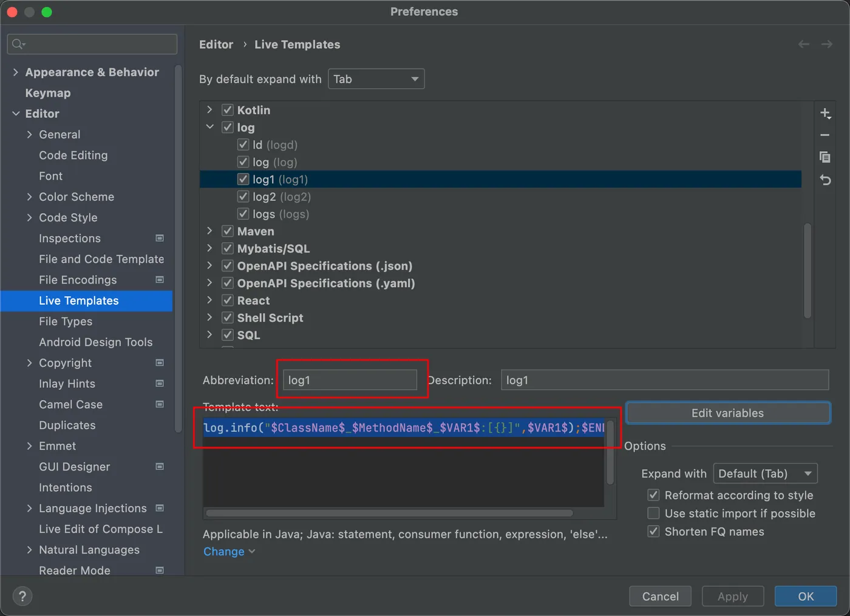This screenshot has height=616, width=850.
Task: Open Keymap settings page
Action: (48, 93)
